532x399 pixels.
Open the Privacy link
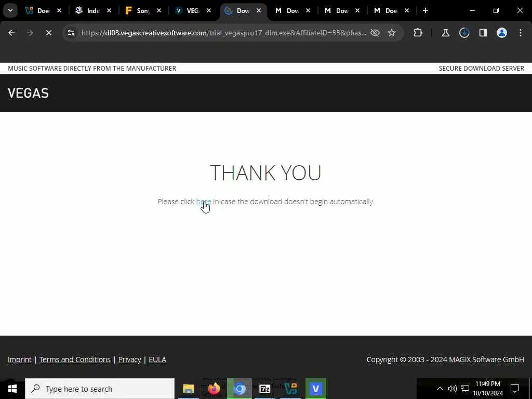pos(129,360)
